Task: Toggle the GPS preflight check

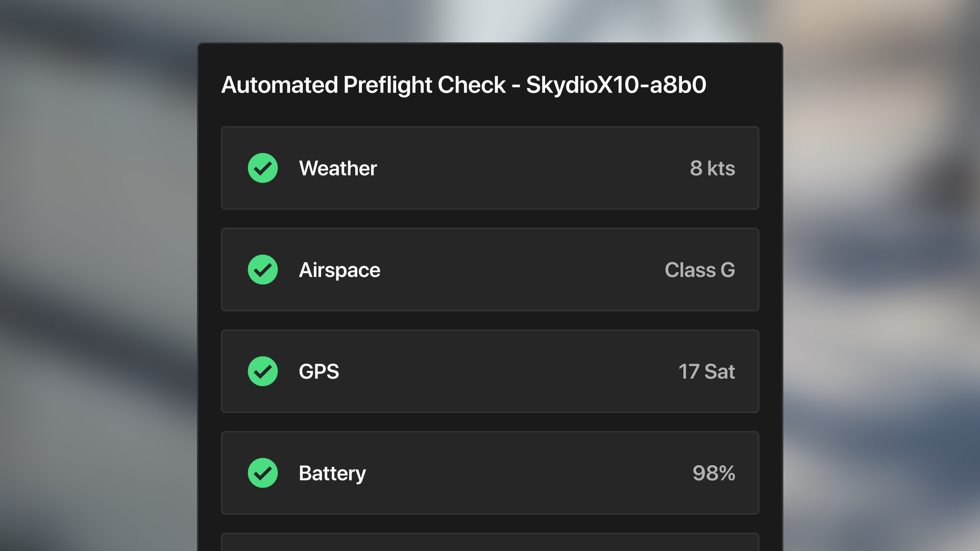Action: click(x=490, y=371)
